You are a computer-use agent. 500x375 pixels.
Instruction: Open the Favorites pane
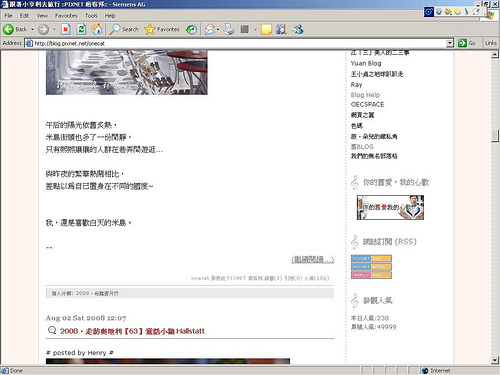pos(162,29)
